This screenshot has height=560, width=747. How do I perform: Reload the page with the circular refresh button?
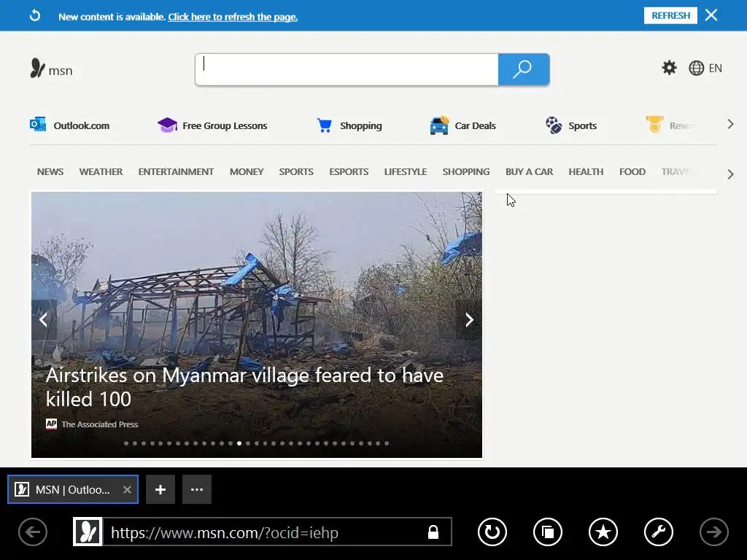pyautogui.click(x=492, y=532)
